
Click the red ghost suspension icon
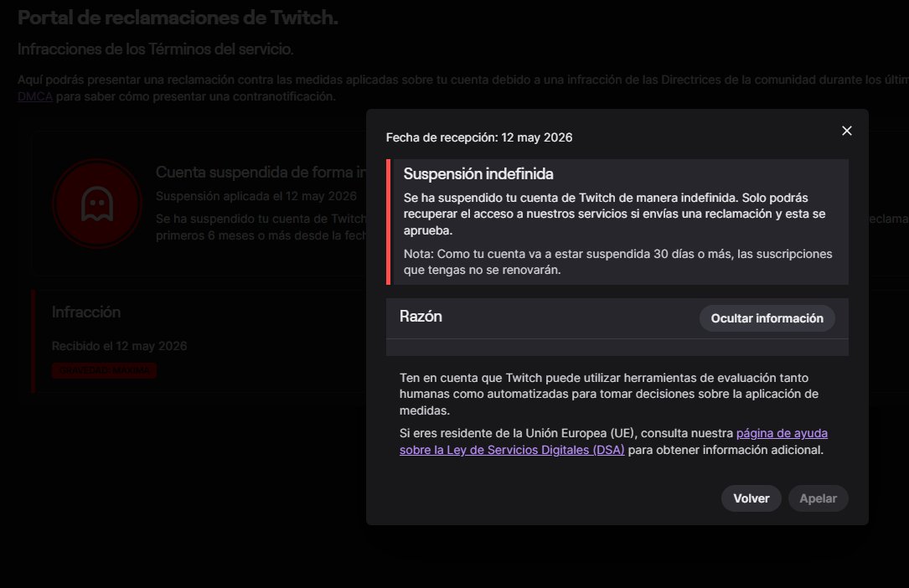97,204
